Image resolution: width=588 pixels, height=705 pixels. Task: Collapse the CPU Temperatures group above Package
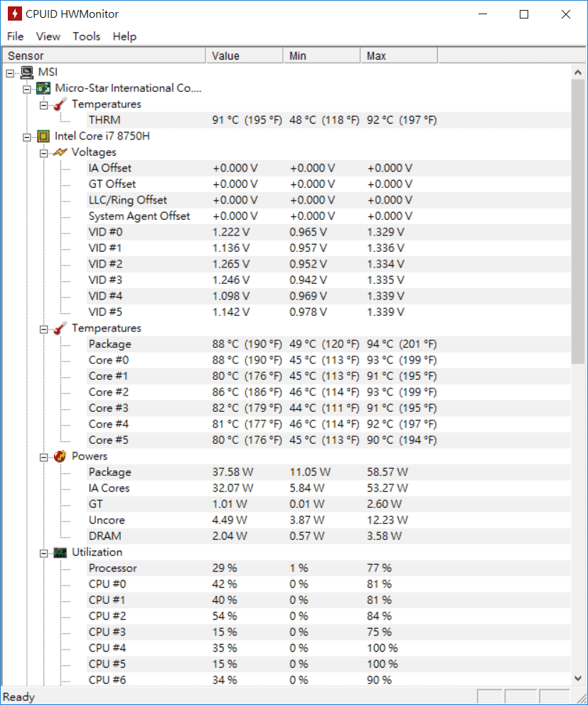coord(43,329)
